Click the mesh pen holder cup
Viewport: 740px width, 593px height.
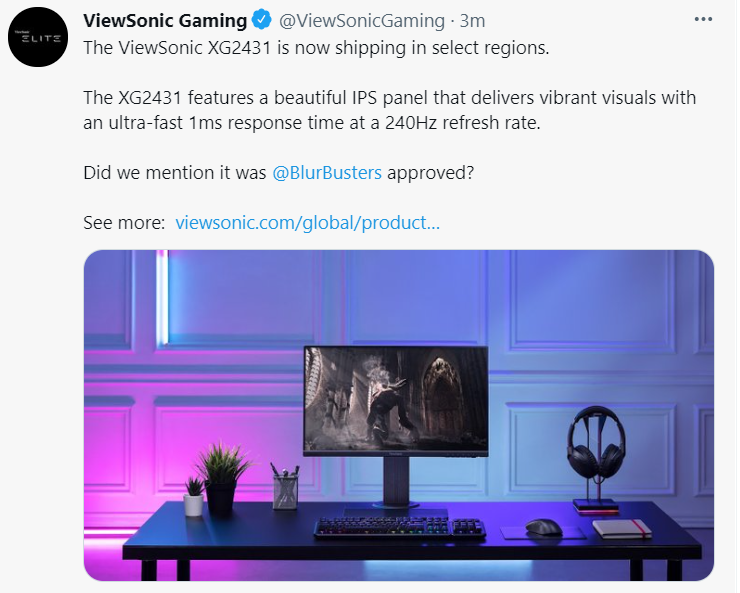tap(286, 491)
